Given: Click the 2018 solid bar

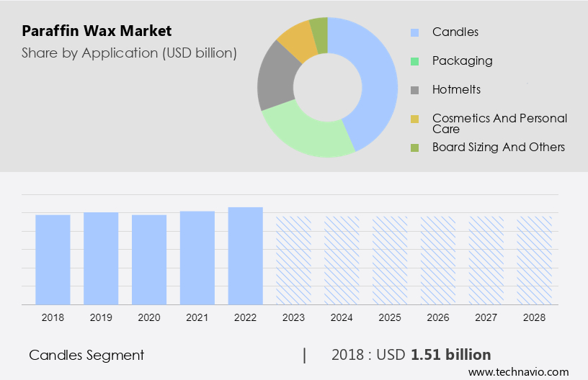Looking at the screenshot, I should 53,259.
